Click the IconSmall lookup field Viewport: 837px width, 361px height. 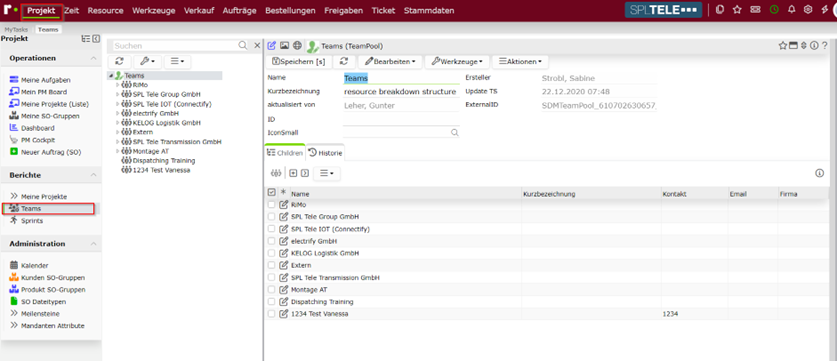(401, 132)
